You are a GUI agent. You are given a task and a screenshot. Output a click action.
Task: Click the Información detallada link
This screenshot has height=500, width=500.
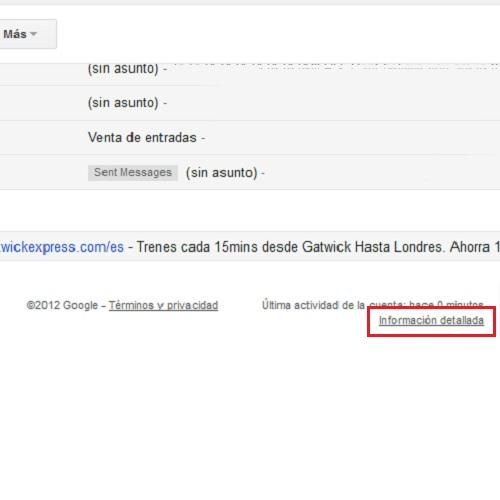[x=431, y=320]
